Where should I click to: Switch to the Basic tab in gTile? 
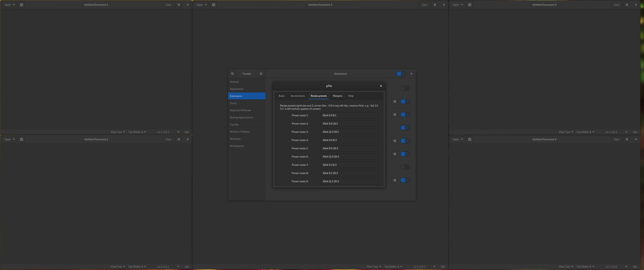click(x=282, y=96)
